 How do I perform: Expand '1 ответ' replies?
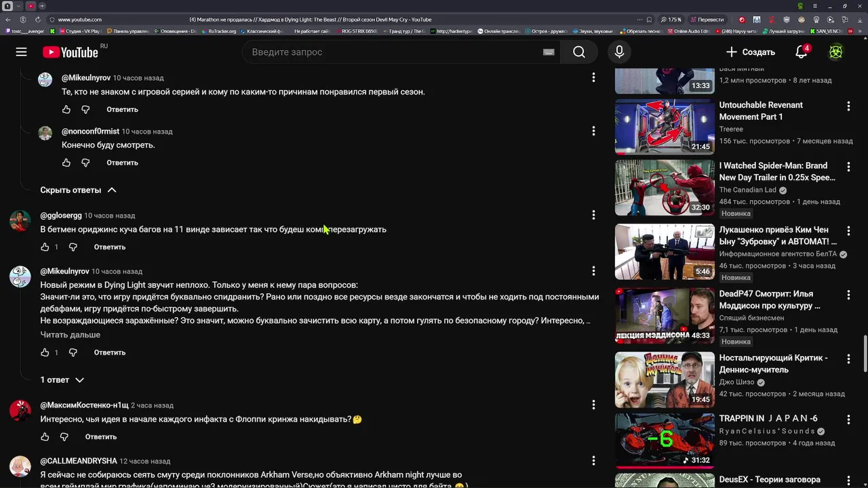pyautogui.click(x=62, y=380)
